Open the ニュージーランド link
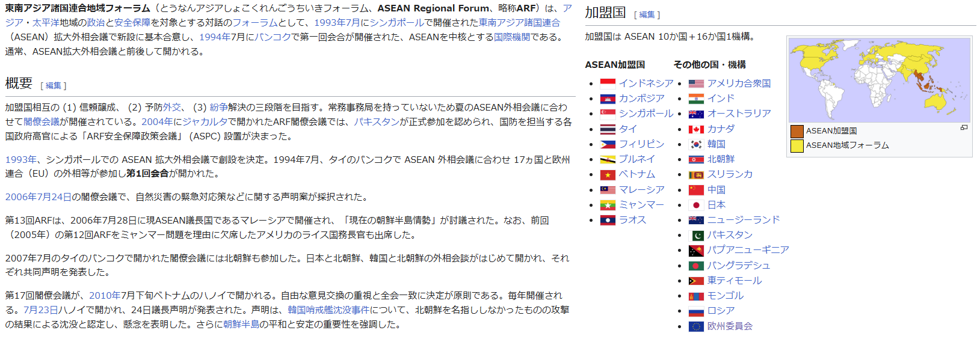Viewport: 980px width, 342px height. pyautogui.click(x=744, y=220)
